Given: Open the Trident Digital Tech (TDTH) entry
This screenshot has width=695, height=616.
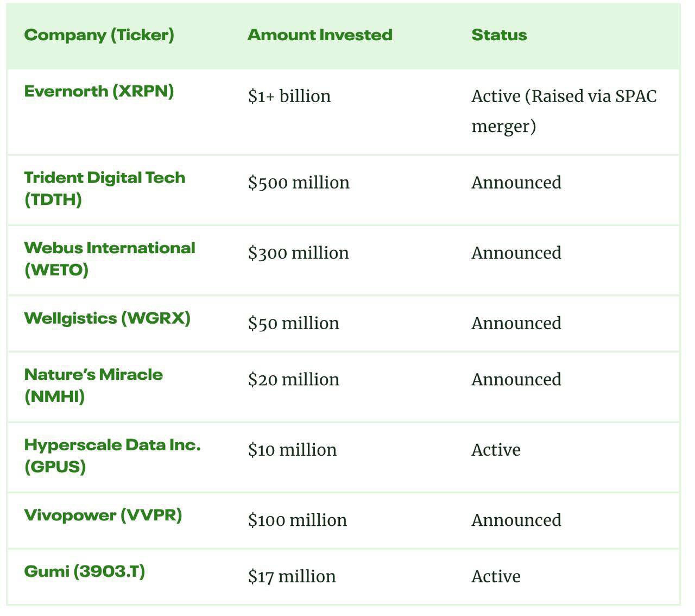Looking at the screenshot, I should 104,188.
